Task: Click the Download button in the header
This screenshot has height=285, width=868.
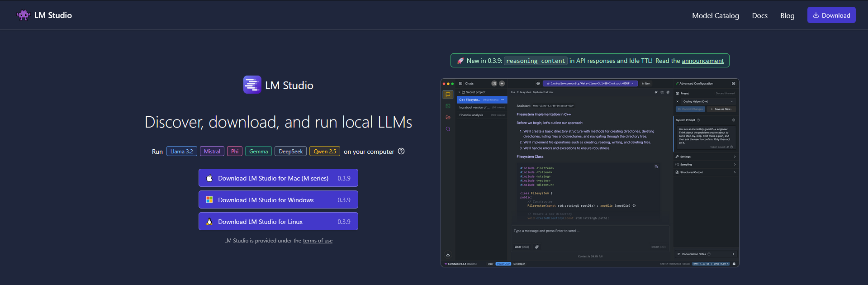Action: [831, 15]
